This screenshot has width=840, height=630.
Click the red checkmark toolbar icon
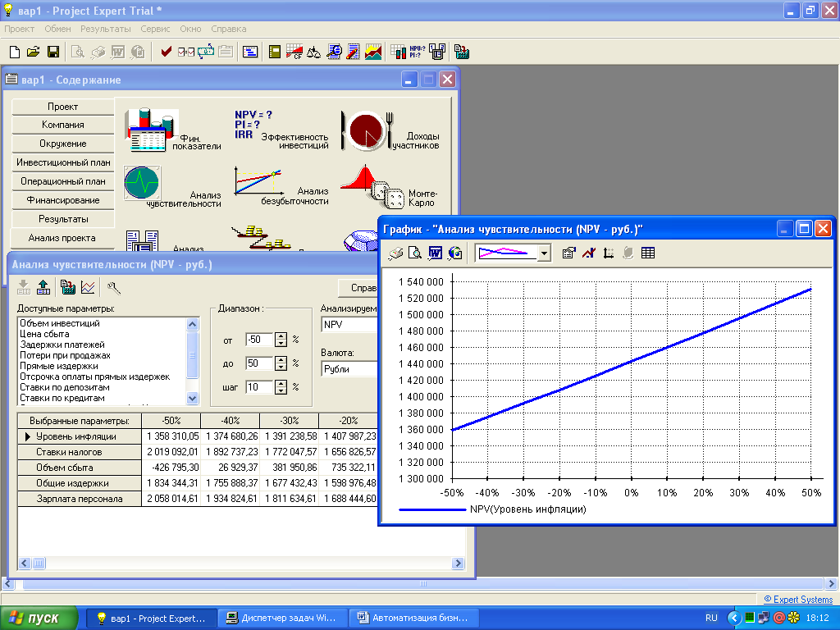pos(166,52)
